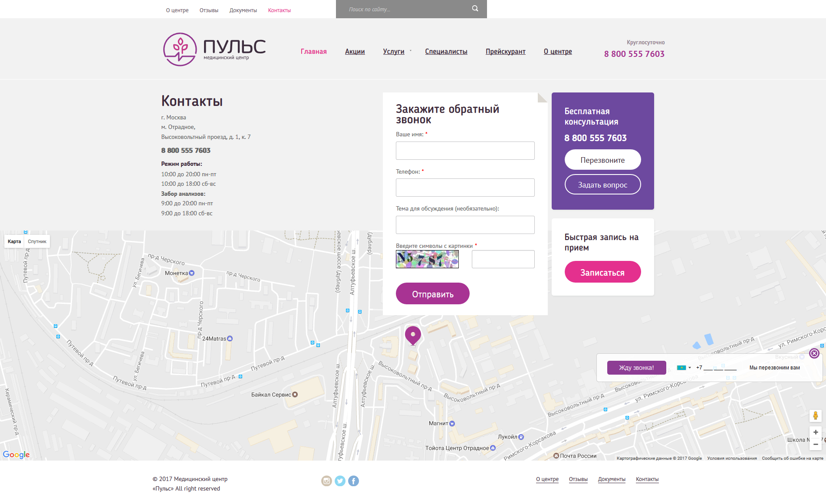Click the Тойота Центр Отрадное marker
This screenshot has width=826, height=504.
tap(493, 448)
